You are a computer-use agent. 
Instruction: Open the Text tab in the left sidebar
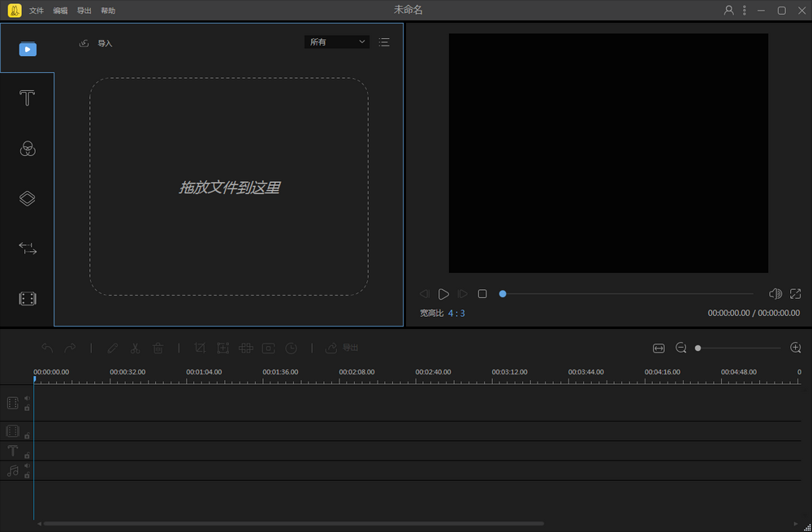click(27, 98)
